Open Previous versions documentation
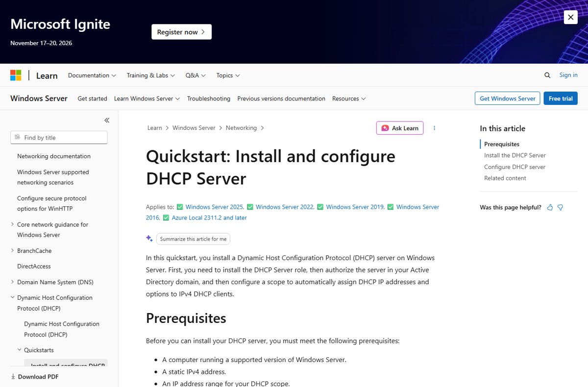 point(281,98)
